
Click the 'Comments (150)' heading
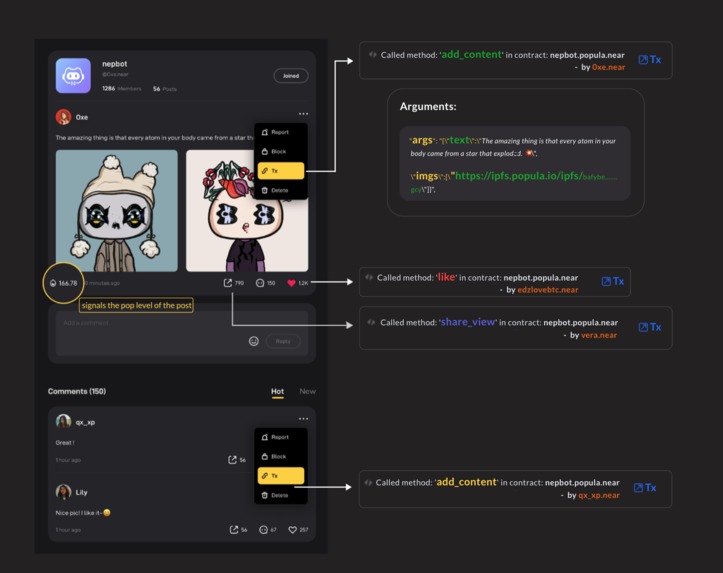(77, 391)
